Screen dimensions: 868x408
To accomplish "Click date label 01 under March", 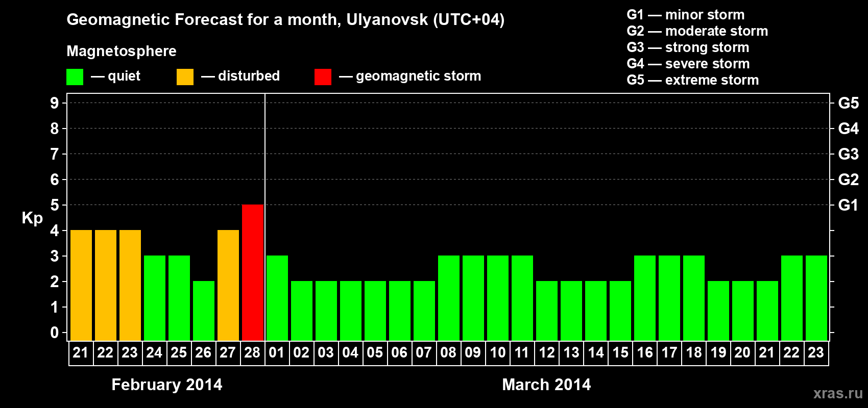I will 277,352.
